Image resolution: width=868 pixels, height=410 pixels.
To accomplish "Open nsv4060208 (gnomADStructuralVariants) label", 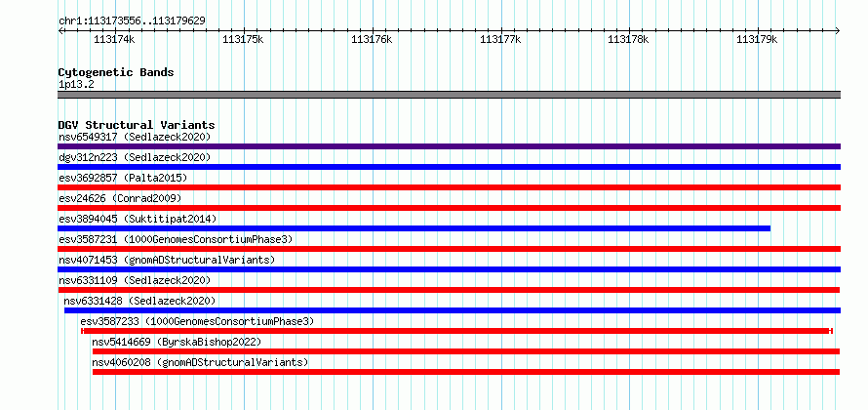I will (x=200, y=362).
